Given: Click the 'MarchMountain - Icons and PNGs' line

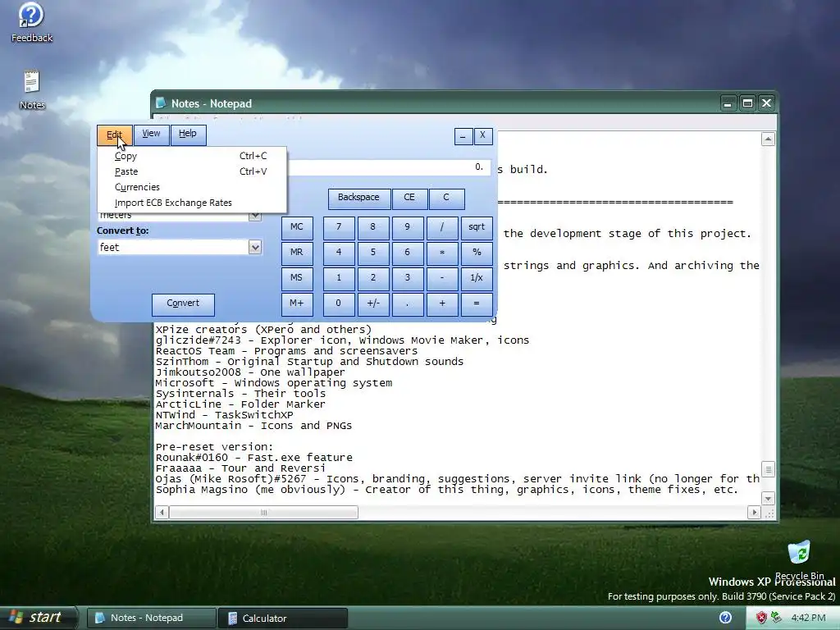Looking at the screenshot, I should pyautogui.click(x=253, y=426).
